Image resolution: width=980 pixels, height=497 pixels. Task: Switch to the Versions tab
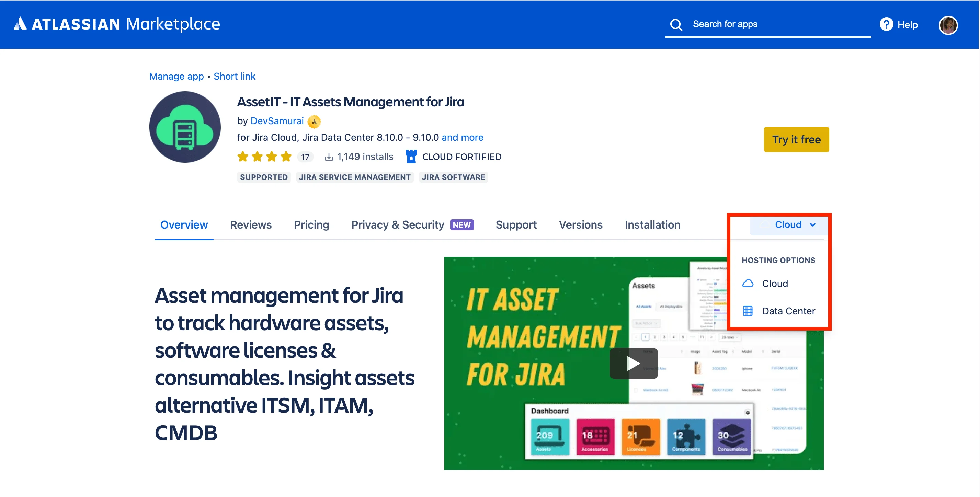[x=581, y=225]
